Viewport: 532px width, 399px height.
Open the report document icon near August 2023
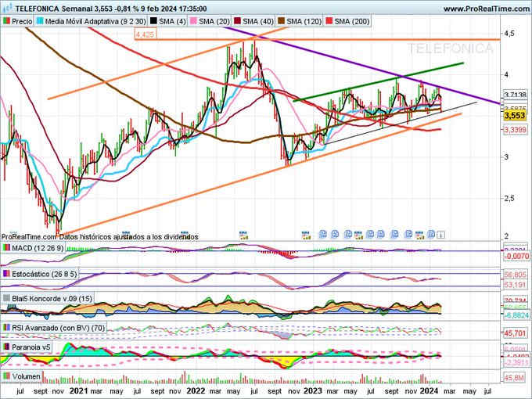click(x=381, y=234)
